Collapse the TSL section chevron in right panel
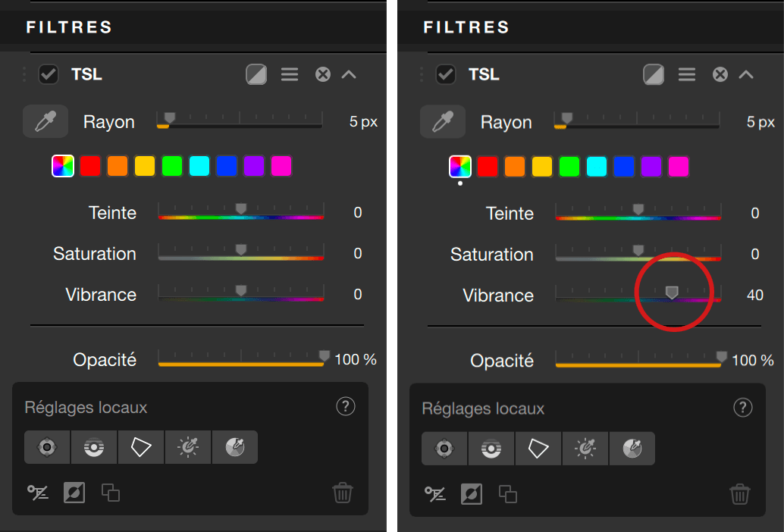Screen dimensions: 784x532 tap(746, 74)
